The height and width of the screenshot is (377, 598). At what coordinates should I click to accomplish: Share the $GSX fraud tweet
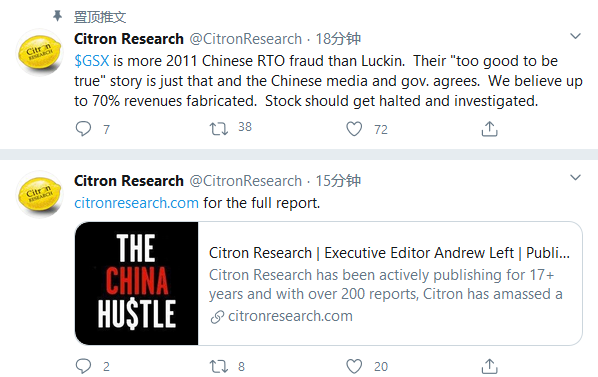489,129
